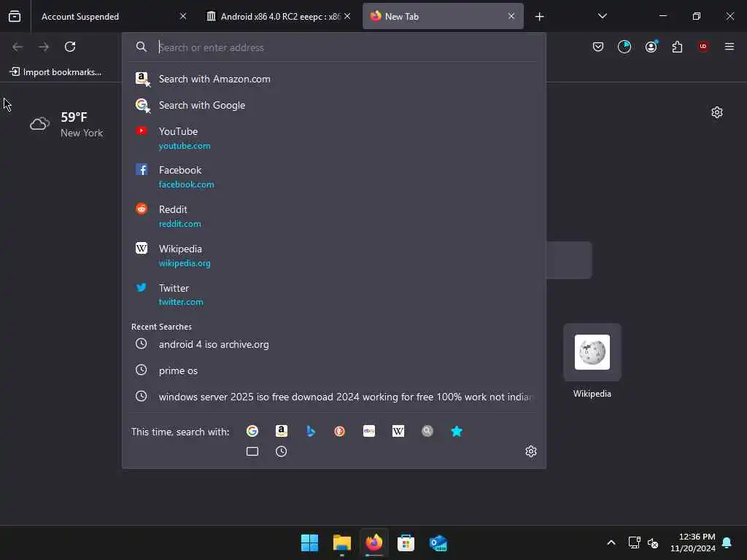This screenshot has height=560, width=747.
Task: Choose Search with Amazon.com suggestion
Action: pyautogui.click(x=333, y=79)
